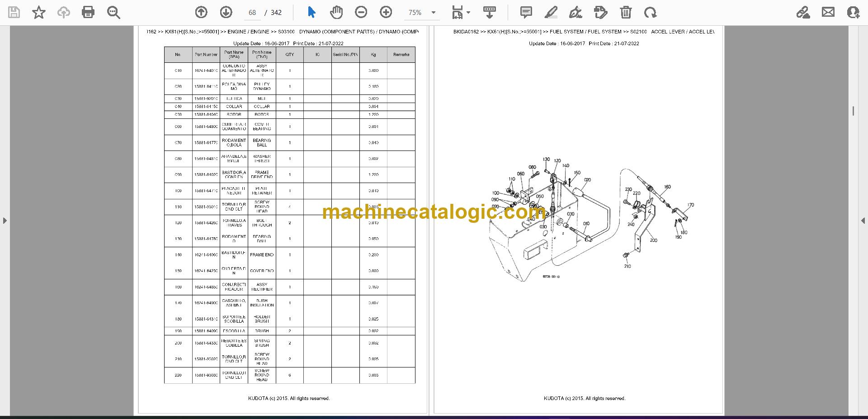Add a sticky note comment

point(526,13)
